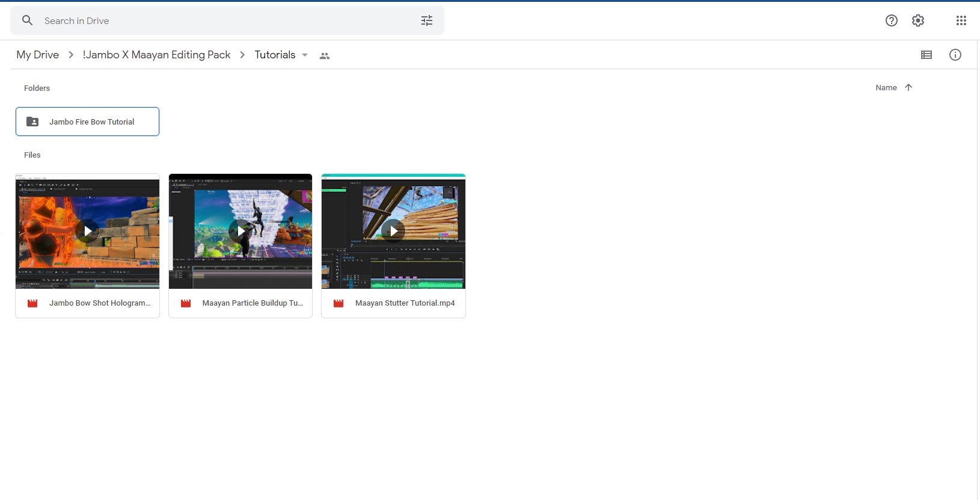Image resolution: width=980 pixels, height=500 pixels.
Task: Play the Maayan Stutter Tutorial video preview
Action: coord(393,230)
